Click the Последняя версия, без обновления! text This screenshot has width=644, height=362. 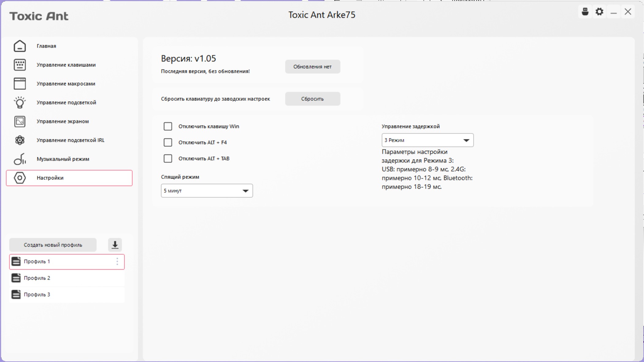click(205, 71)
